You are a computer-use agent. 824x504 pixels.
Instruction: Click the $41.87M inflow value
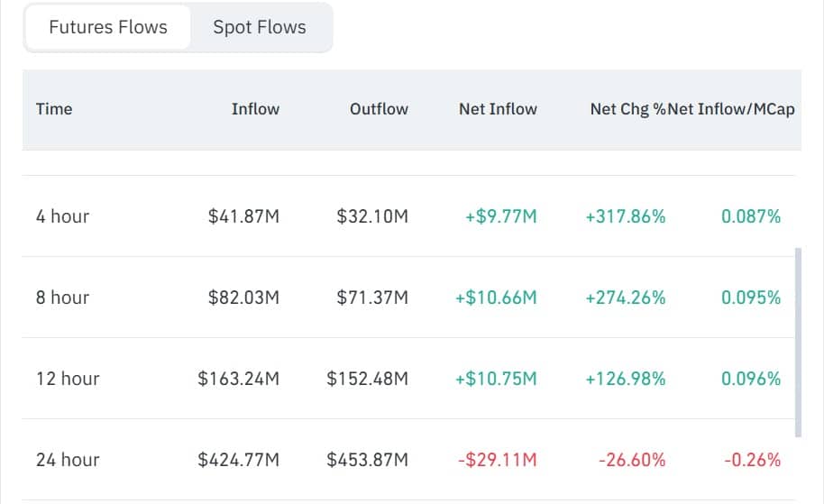(x=243, y=216)
